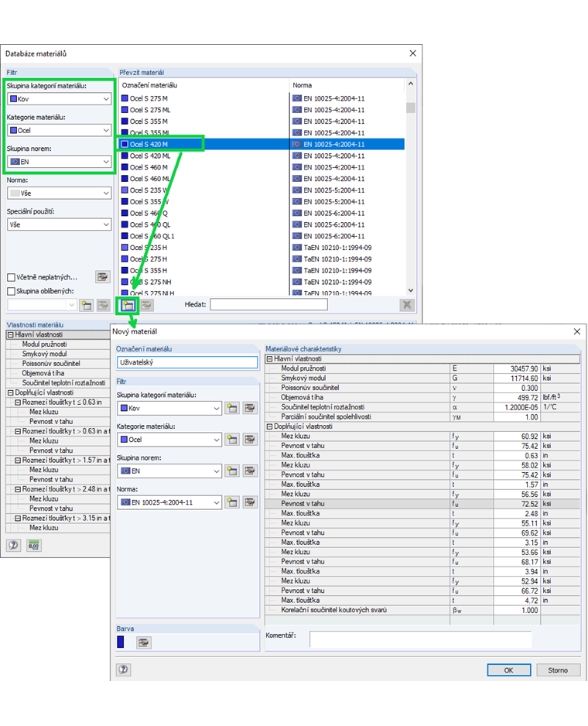Viewport: 588px width, 726px height.
Task: Click the Objemová tíha value 499.72
Action: pyautogui.click(x=517, y=398)
